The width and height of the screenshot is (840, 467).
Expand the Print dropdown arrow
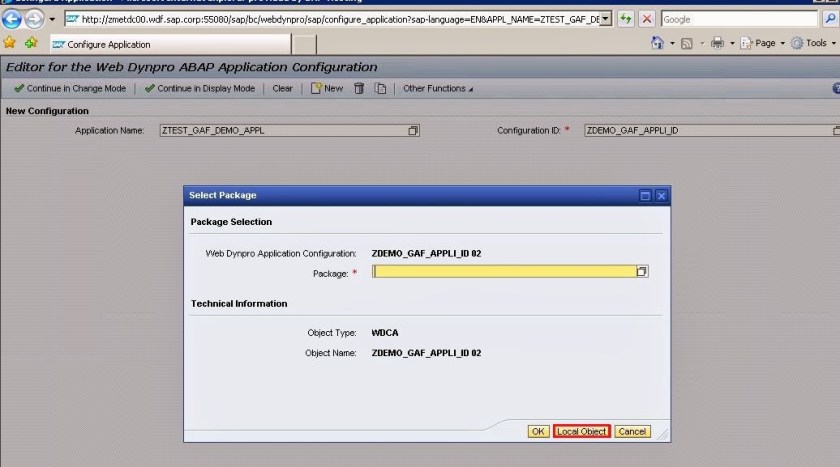pos(732,43)
